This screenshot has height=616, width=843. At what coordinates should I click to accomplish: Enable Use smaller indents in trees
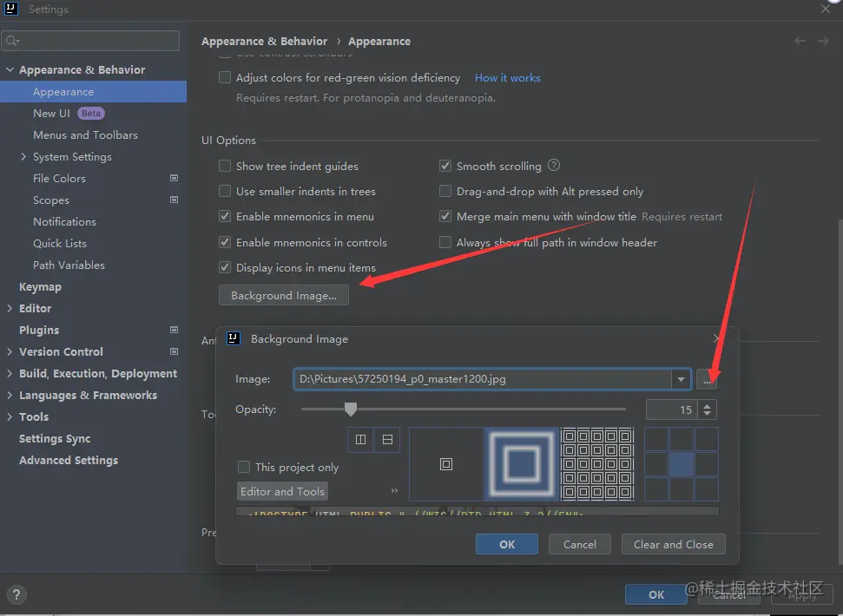pos(225,191)
